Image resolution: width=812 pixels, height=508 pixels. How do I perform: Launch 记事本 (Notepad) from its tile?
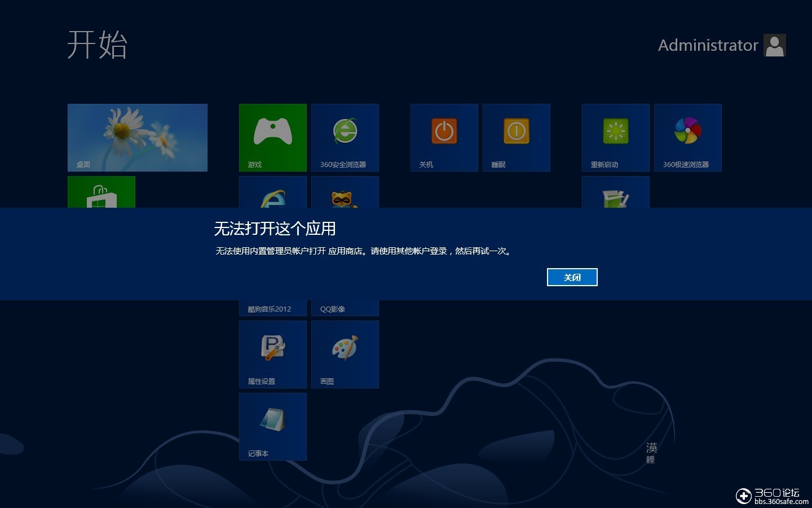coord(272,426)
